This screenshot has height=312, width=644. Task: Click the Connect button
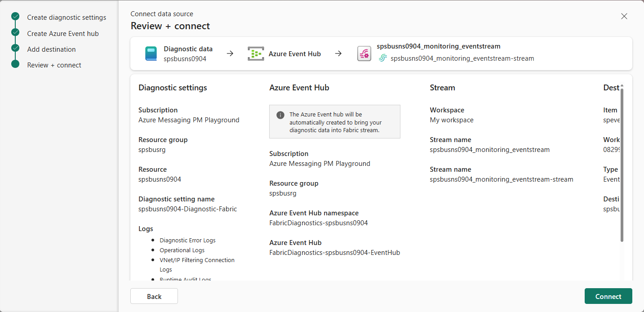point(608,296)
